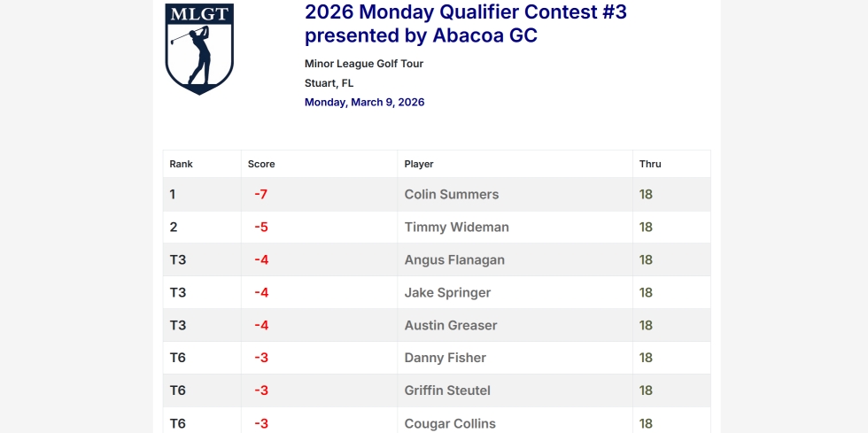
Task: Click the MLGT golfer shield logo
Action: point(199,50)
